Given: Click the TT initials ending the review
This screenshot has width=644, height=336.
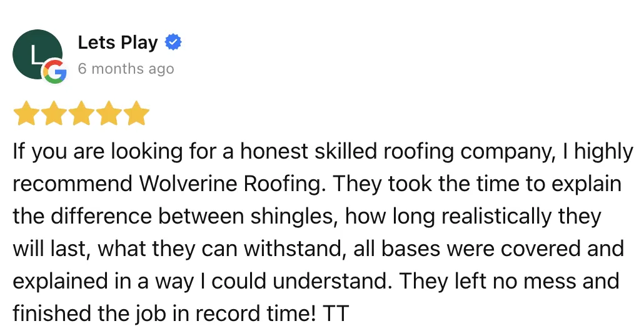Looking at the screenshot, I should [336, 314].
